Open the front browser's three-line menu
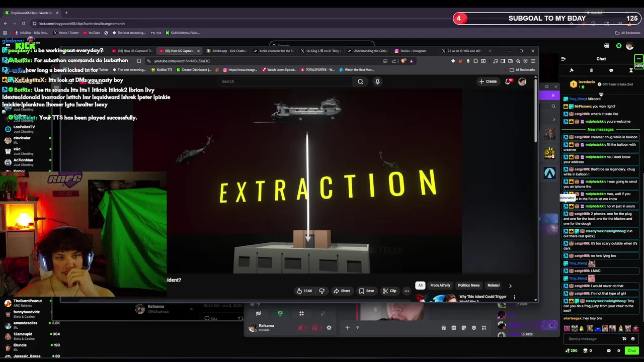Image resolution: width=644 pixels, height=362 pixels. (533, 61)
